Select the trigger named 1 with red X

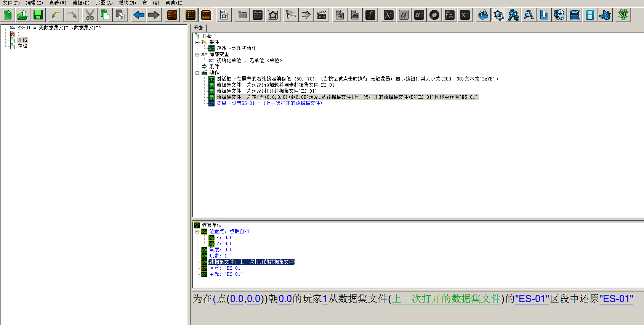(18, 34)
